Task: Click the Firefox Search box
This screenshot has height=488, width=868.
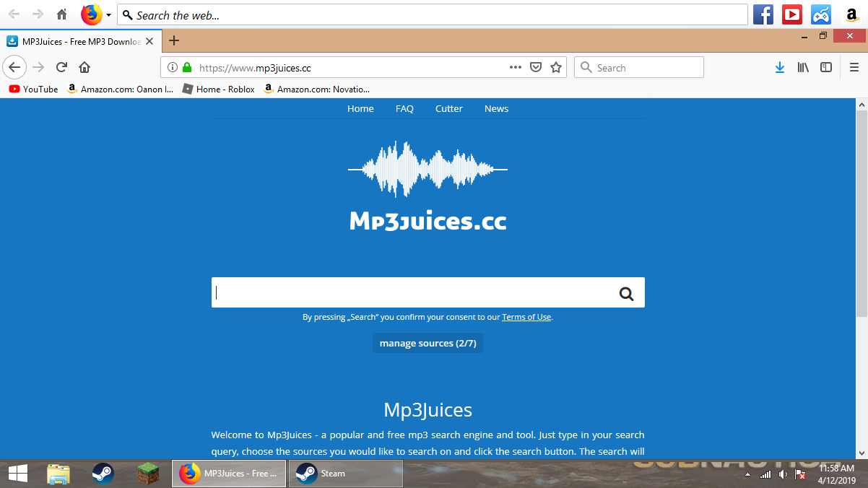Action: point(639,67)
